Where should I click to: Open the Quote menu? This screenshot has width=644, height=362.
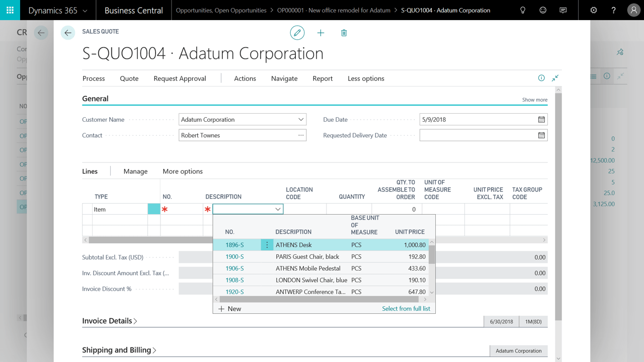(129, 78)
